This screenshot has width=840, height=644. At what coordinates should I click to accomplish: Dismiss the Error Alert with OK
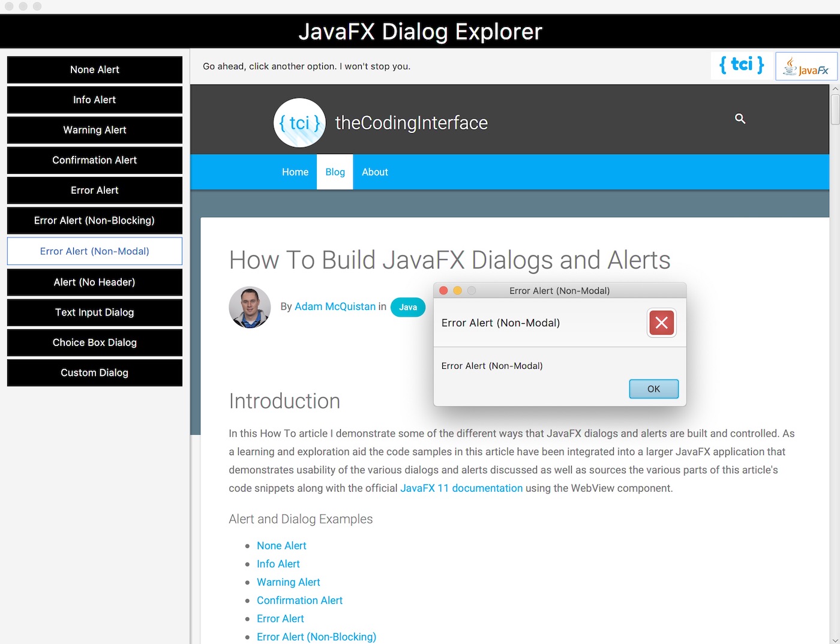[x=653, y=389]
